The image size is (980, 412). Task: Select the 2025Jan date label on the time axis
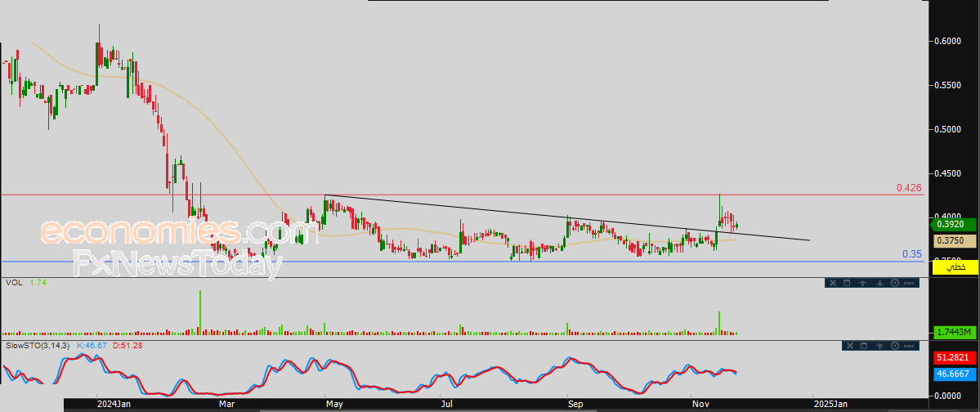[830, 404]
